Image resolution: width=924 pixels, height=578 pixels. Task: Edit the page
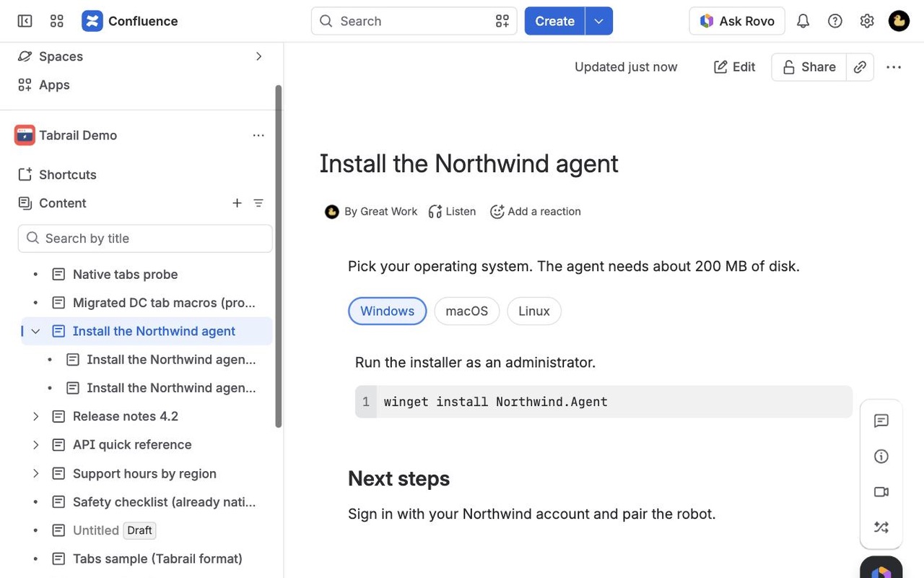coord(734,67)
